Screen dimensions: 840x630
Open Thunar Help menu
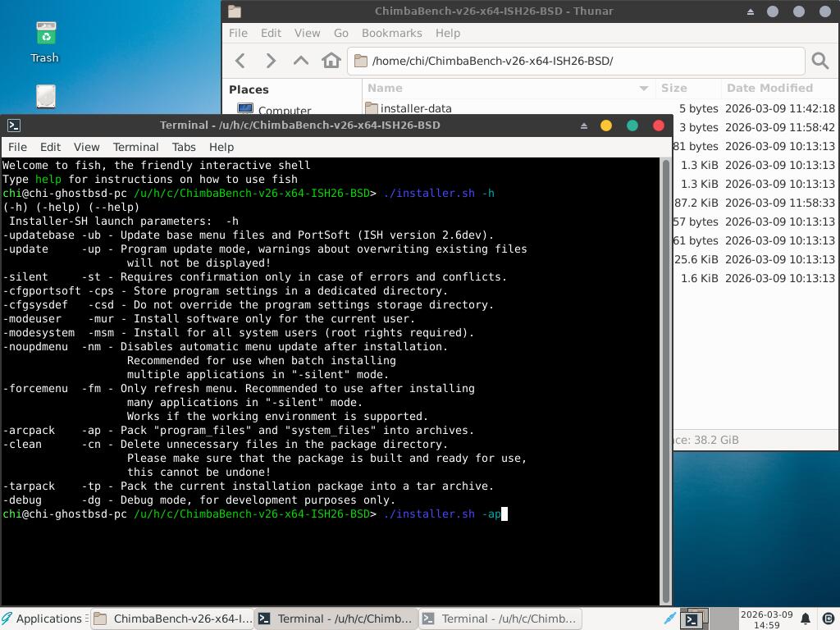click(447, 33)
